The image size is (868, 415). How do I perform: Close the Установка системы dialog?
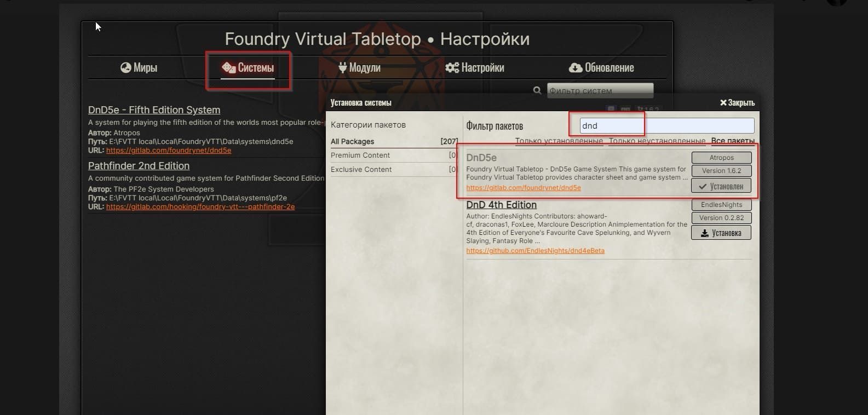pos(737,102)
